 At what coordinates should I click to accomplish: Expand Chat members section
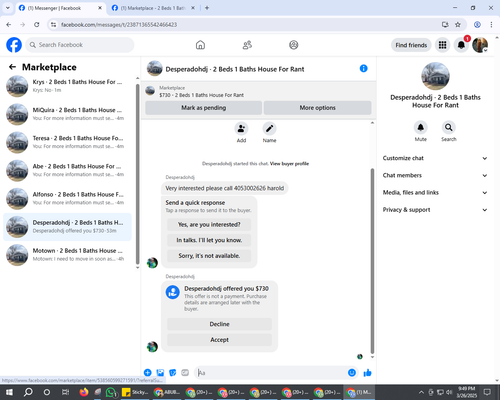point(435,175)
